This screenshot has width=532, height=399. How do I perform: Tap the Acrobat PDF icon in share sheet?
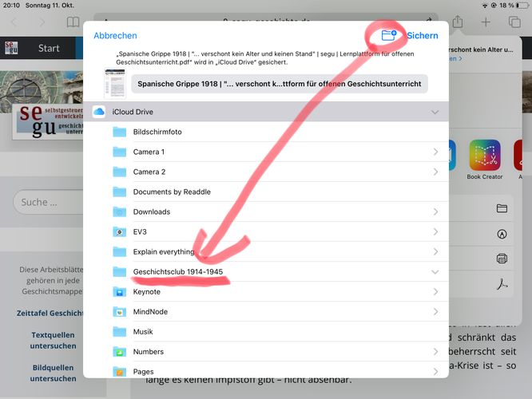[x=502, y=284]
